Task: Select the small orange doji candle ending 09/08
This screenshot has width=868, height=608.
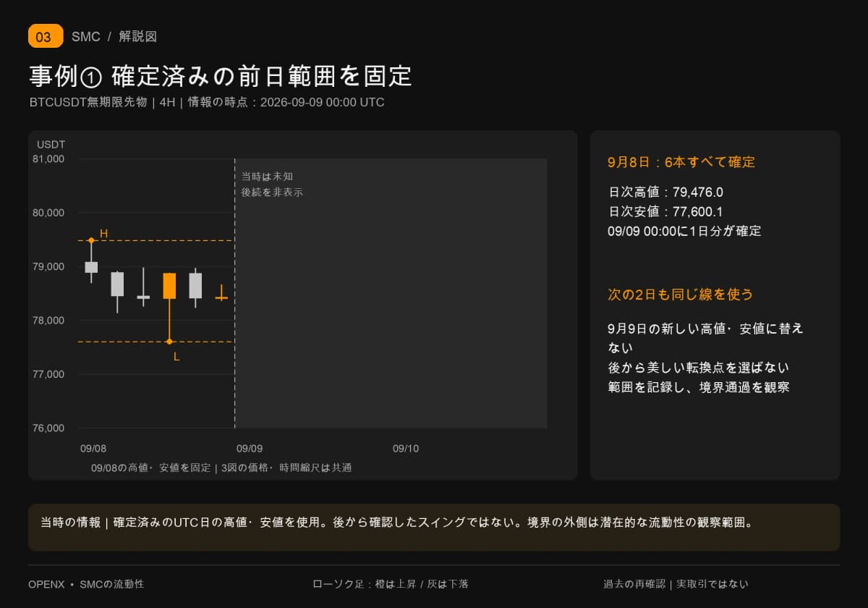Action: click(221, 292)
